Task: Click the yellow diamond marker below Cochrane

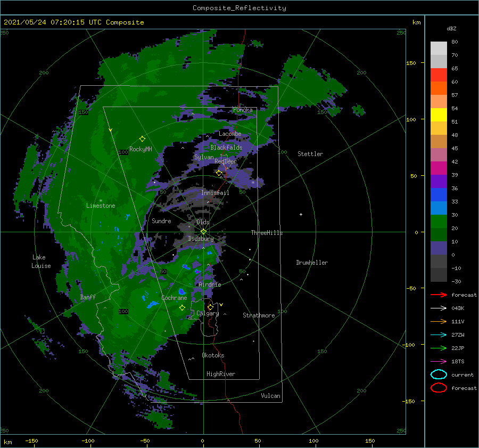Action: (x=182, y=308)
